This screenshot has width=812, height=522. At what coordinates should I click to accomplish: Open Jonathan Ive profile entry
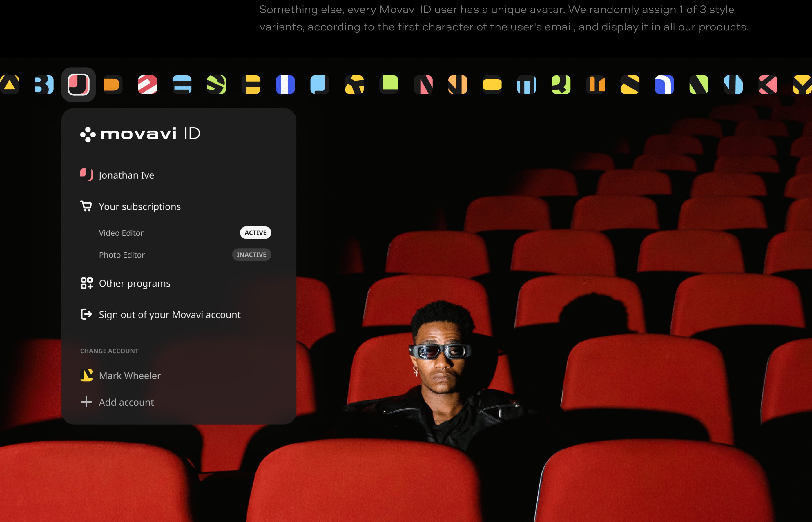coord(126,175)
